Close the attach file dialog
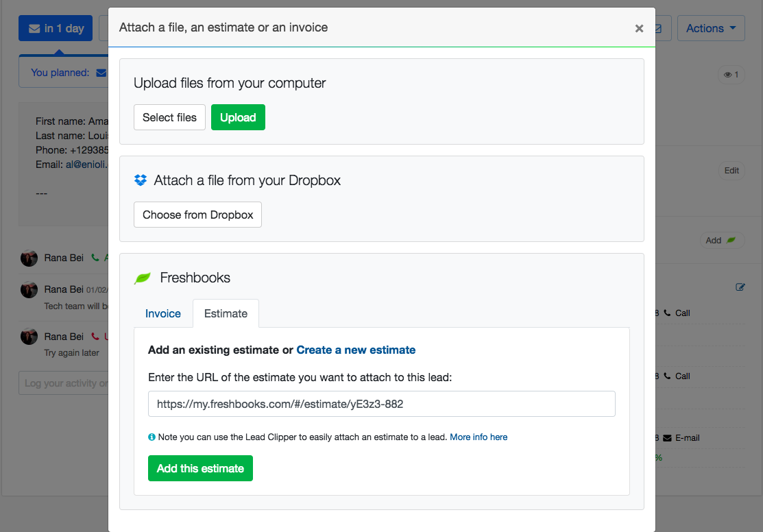 pyautogui.click(x=639, y=28)
